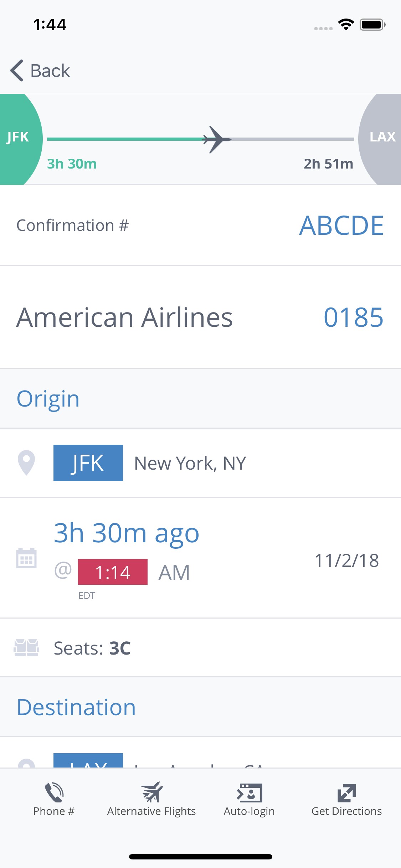
Task: Open the Auto-login icon
Action: 249,792
